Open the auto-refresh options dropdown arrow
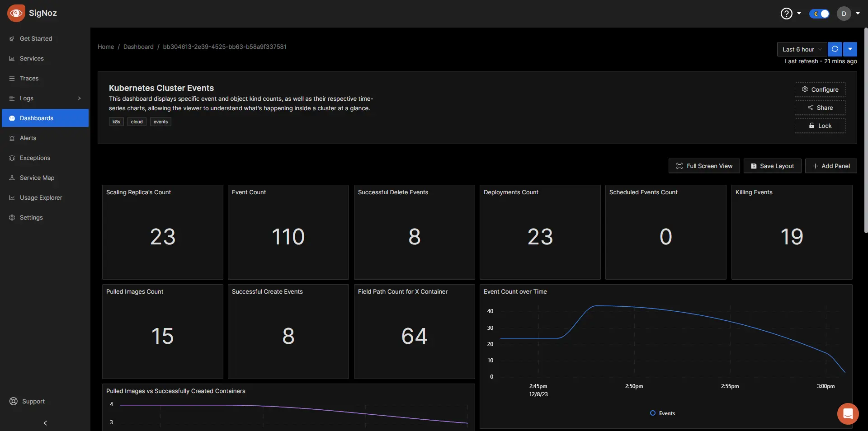 850,49
